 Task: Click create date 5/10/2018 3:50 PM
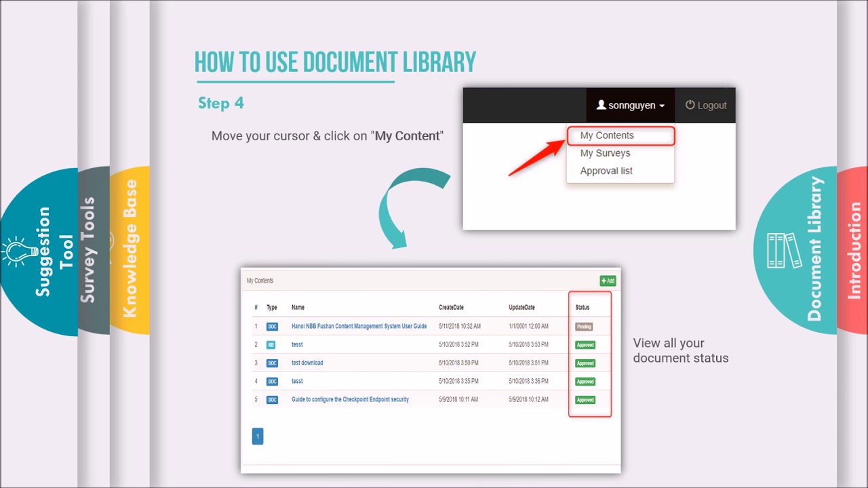tap(458, 363)
